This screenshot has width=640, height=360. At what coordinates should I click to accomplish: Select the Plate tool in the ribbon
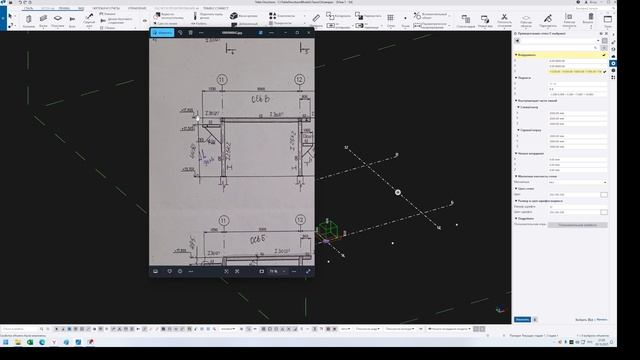coord(58,20)
